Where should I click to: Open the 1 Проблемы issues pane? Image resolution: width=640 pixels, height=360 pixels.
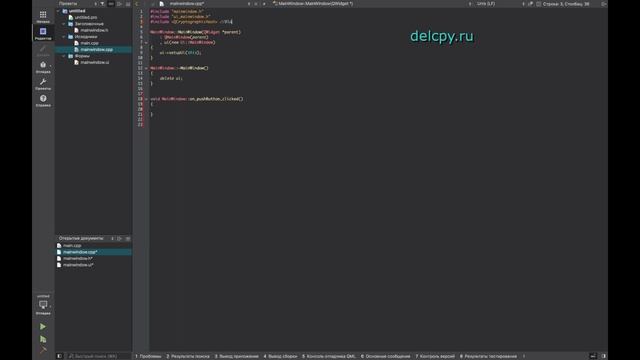click(x=148, y=356)
